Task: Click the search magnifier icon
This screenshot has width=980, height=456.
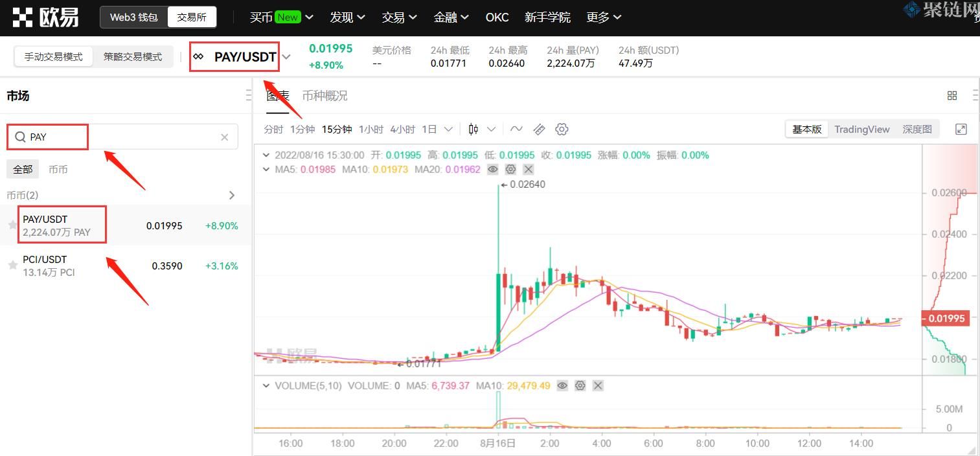Action: click(19, 137)
